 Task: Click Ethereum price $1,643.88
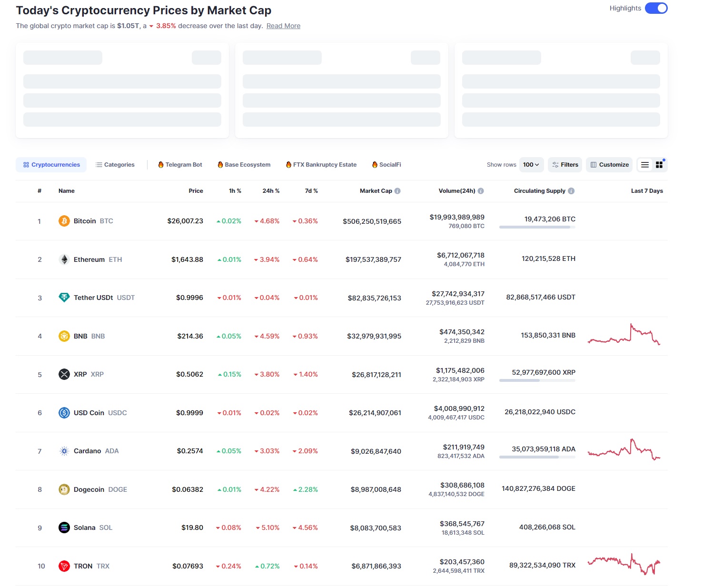tap(187, 259)
